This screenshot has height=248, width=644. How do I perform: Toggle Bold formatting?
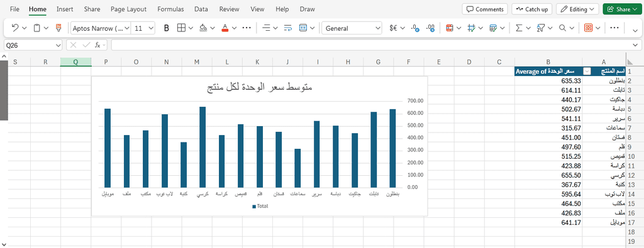166,28
